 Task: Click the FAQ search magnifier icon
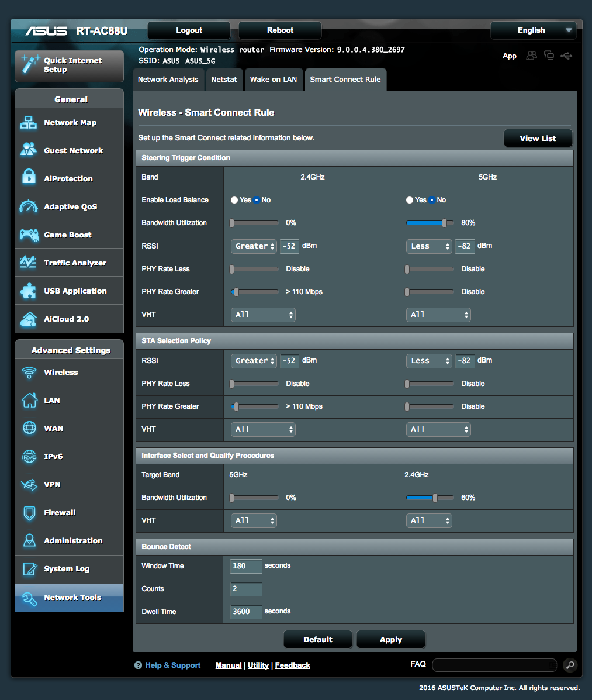tap(569, 665)
